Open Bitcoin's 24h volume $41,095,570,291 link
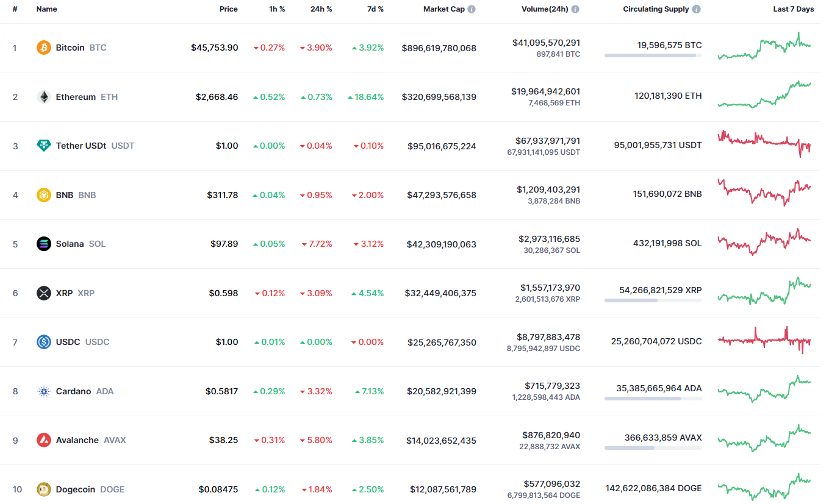 coord(546,43)
